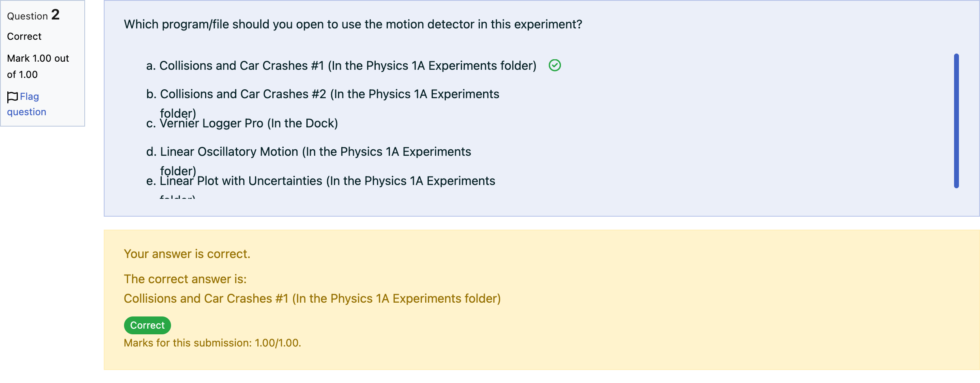Click the letter label 'c.' of the Vernier option
The width and height of the screenshot is (980, 383).
[151, 123]
